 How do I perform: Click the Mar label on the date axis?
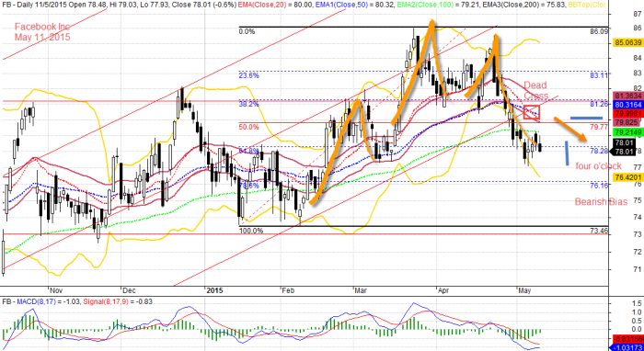pyautogui.click(x=361, y=290)
